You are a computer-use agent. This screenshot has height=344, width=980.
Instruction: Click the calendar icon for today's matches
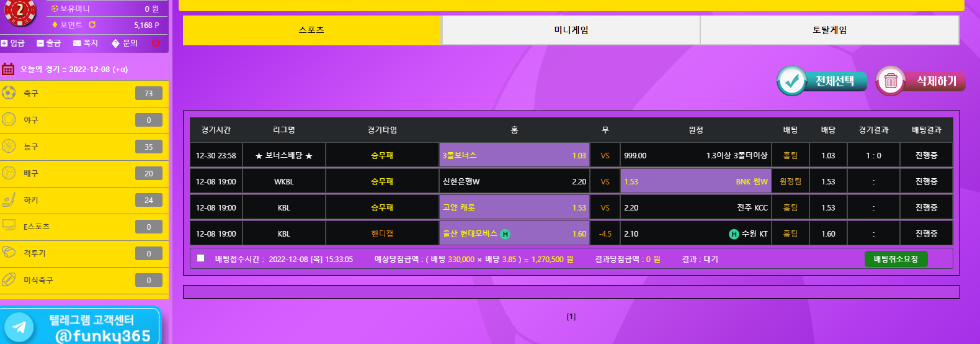tap(8, 69)
